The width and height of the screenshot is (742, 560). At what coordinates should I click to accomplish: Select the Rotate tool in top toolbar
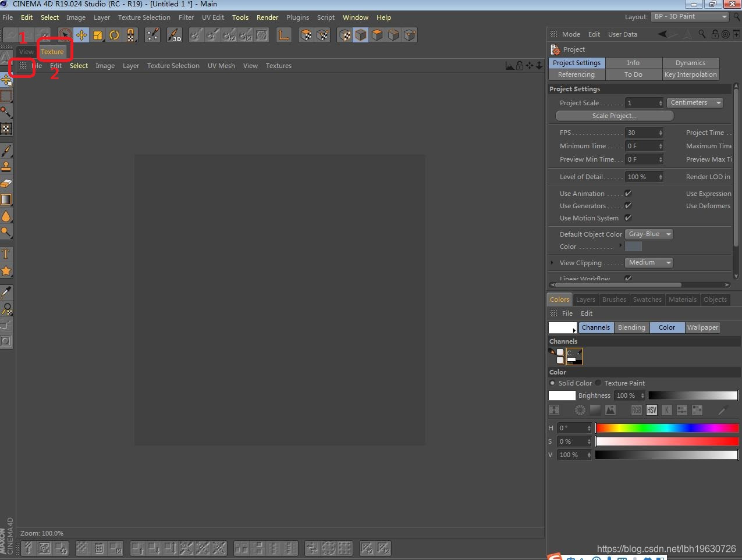click(114, 35)
